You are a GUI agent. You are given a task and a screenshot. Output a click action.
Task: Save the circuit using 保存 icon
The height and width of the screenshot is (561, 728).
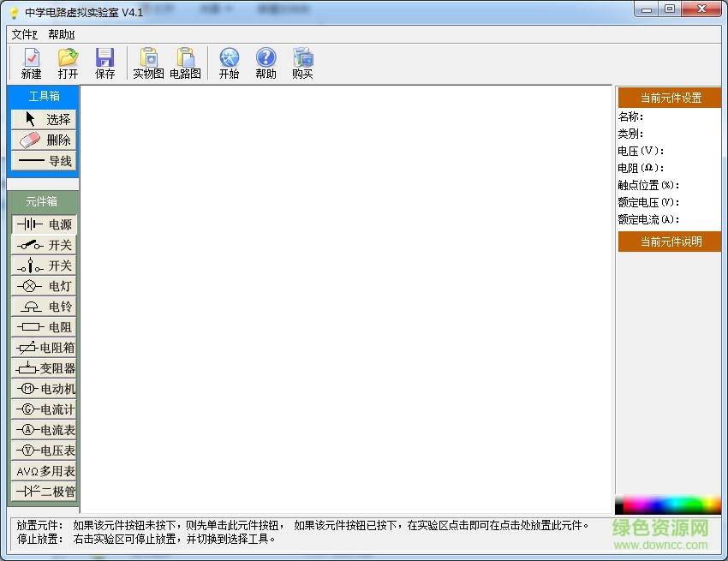point(104,63)
